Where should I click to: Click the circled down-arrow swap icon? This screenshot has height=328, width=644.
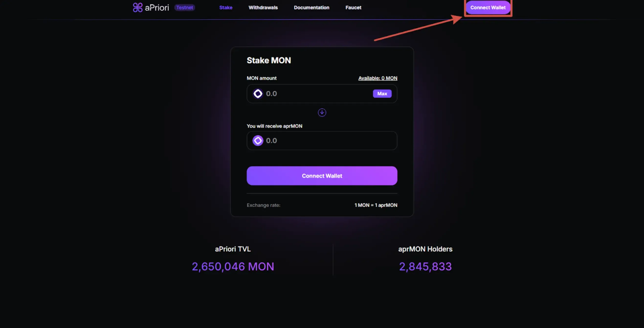tap(322, 113)
